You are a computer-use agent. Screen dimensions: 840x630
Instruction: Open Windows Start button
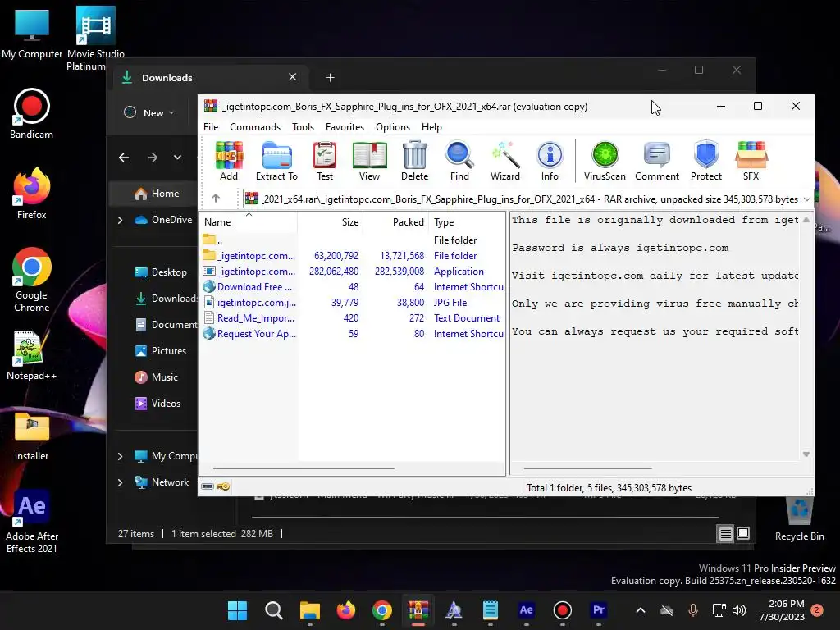[237, 610]
